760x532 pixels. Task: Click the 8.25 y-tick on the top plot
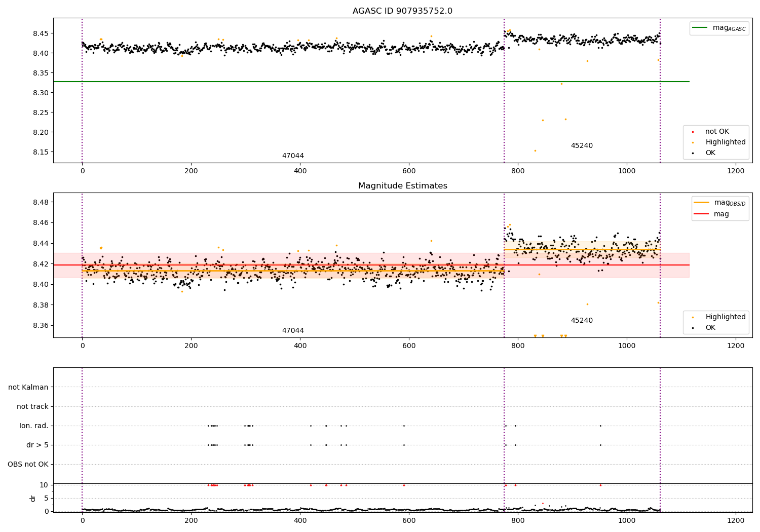point(41,112)
